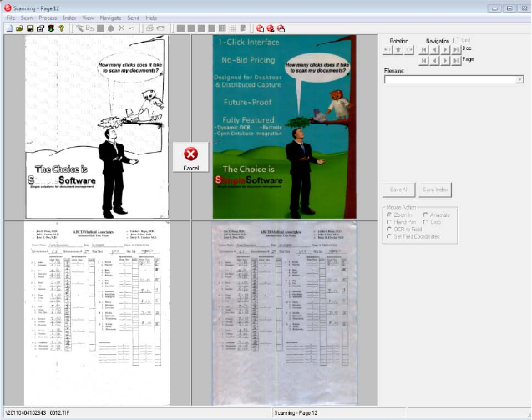The width and height of the screenshot is (532, 420).
Task: Select the color brochure scan thumbnail
Action: click(x=284, y=127)
